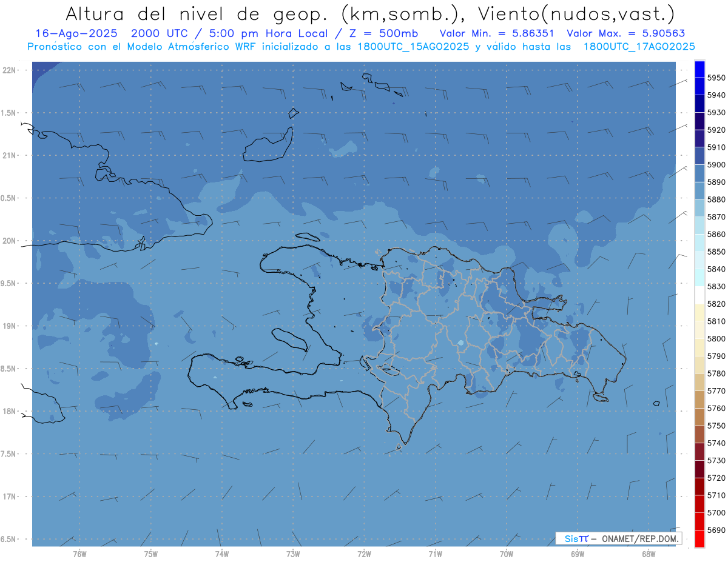Click the '70W' longitude axis label
The height and width of the screenshot is (562, 728).
[507, 554]
